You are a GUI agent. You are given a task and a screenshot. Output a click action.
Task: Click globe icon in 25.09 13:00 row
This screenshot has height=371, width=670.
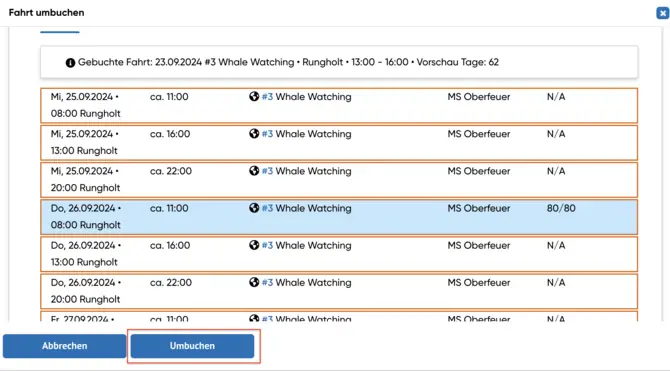click(x=254, y=134)
